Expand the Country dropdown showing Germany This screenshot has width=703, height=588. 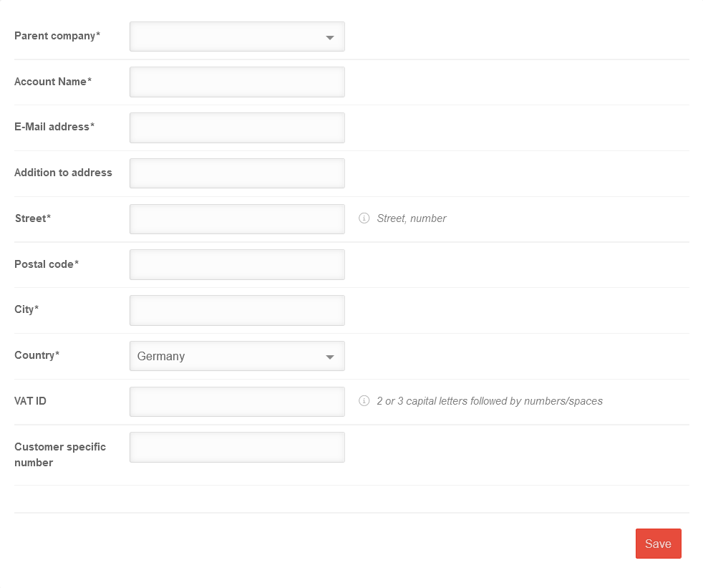point(237,356)
